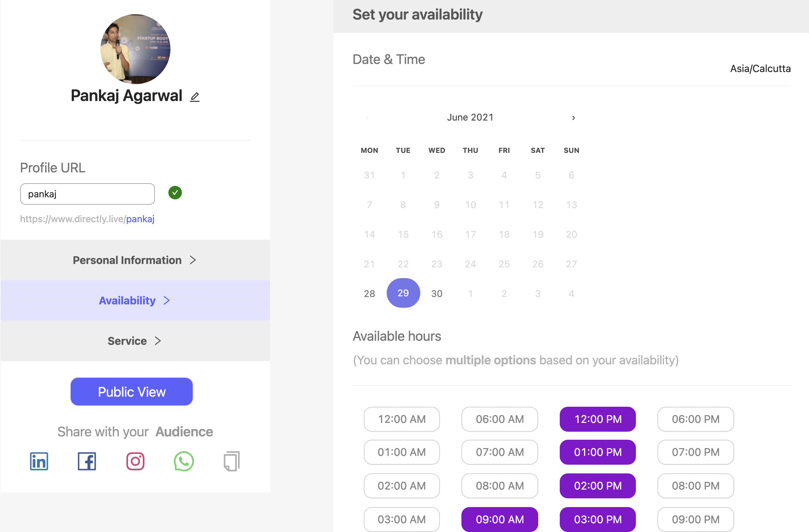Select June 28 on the calendar

tap(369, 293)
